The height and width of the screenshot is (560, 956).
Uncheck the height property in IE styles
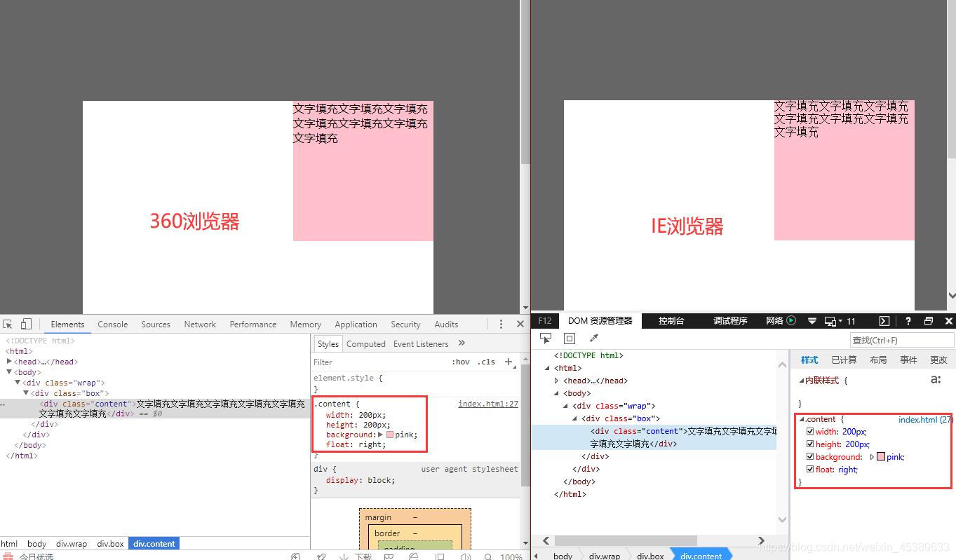click(x=810, y=444)
